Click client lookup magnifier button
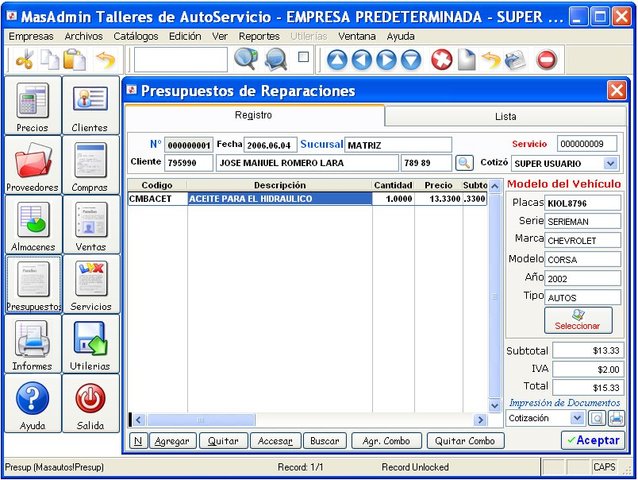The width and height of the screenshot is (638, 480). pos(464,163)
